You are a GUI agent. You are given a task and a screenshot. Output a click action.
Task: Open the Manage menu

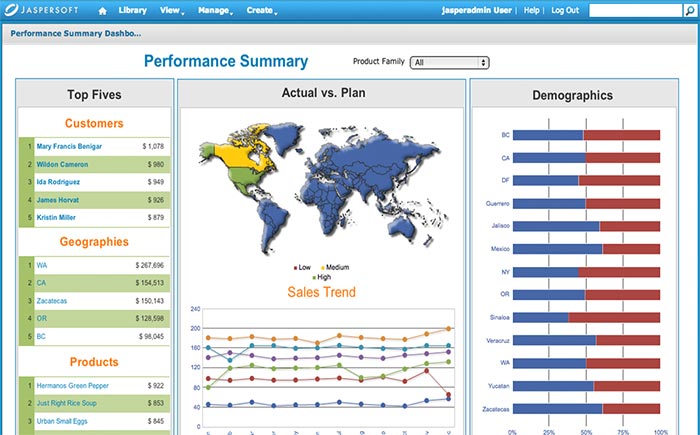point(215,10)
